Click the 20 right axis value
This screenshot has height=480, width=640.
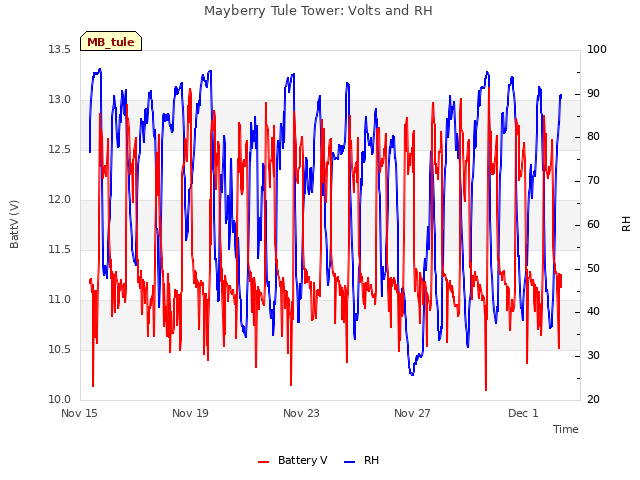click(593, 400)
